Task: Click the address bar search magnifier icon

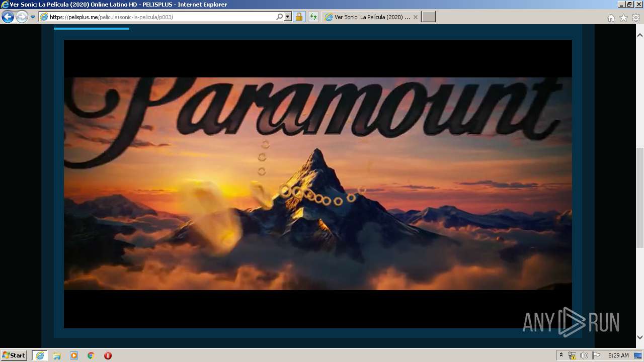Action: pyautogui.click(x=280, y=17)
